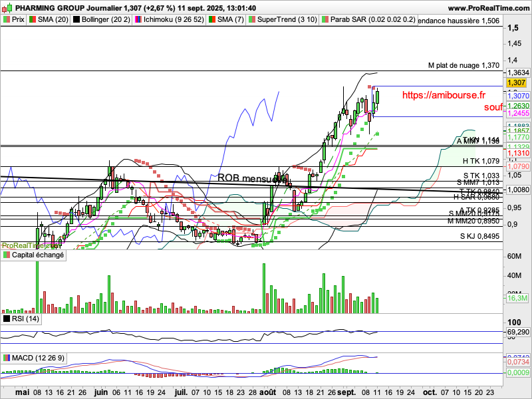Open the Parab SAR indicator legend
Screen dimensions: 532x399
(x=368, y=20)
